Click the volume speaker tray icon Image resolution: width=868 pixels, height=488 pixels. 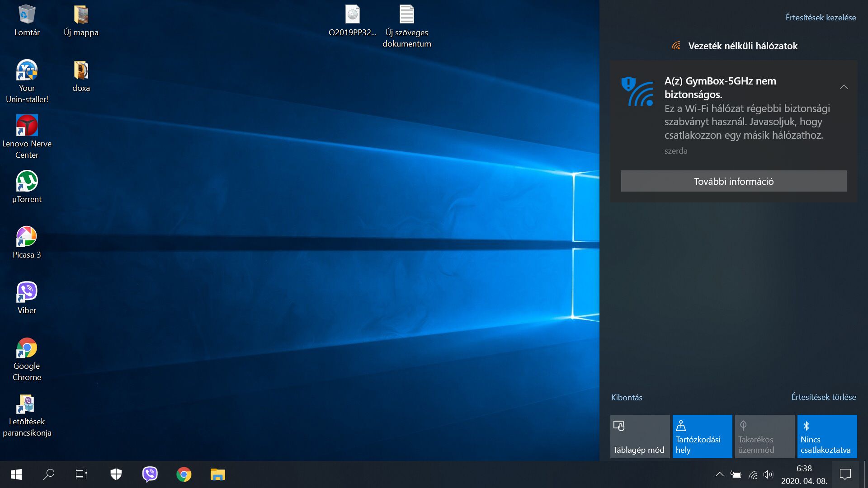coord(768,474)
